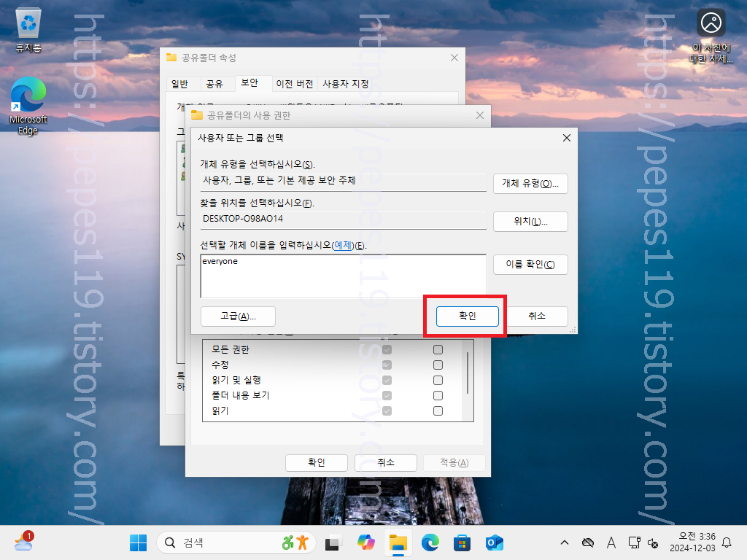This screenshot has width=747, height=560.
Task: Click the object name field containing everyone
Action: click(343, 276)
